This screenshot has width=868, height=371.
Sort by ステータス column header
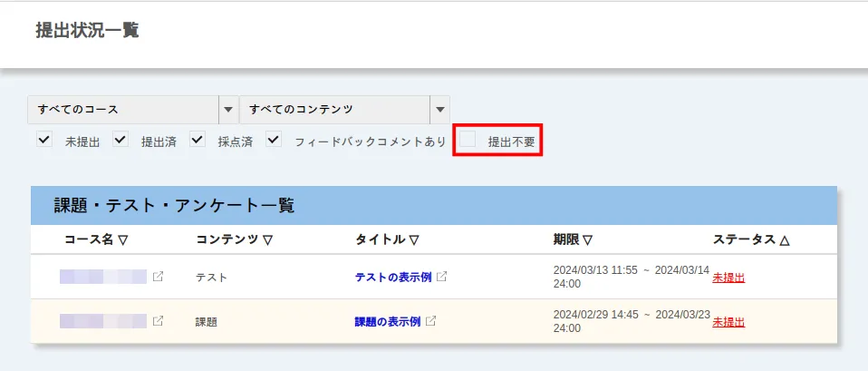(x=751, y=239)
